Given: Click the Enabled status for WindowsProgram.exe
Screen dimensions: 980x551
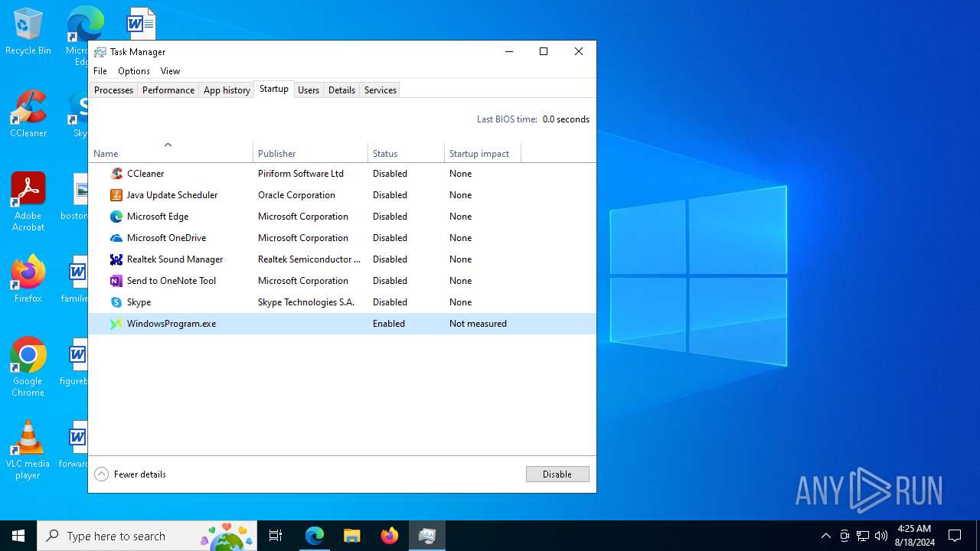Looking at the screenshot, I should (389, 324).
